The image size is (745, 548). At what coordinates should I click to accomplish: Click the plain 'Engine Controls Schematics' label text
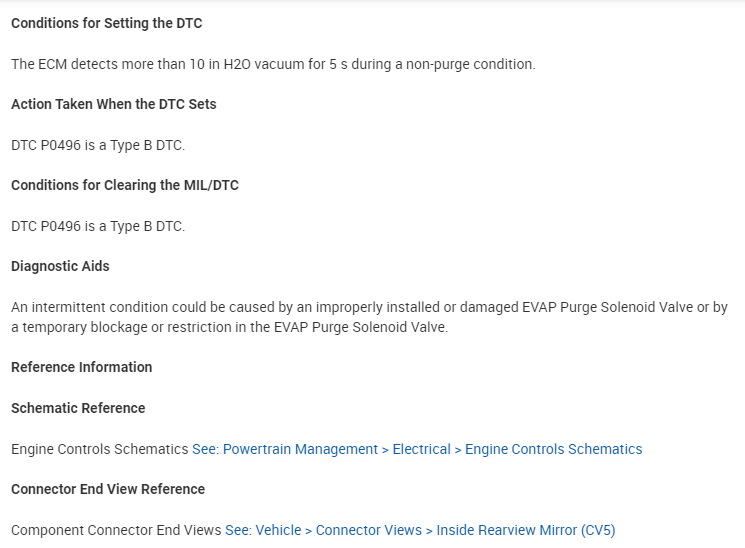(x=99, y=449)
